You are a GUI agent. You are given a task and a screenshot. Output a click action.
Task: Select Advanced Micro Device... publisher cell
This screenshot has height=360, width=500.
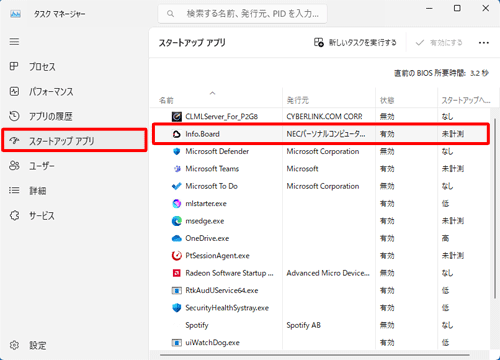point(328,273)
